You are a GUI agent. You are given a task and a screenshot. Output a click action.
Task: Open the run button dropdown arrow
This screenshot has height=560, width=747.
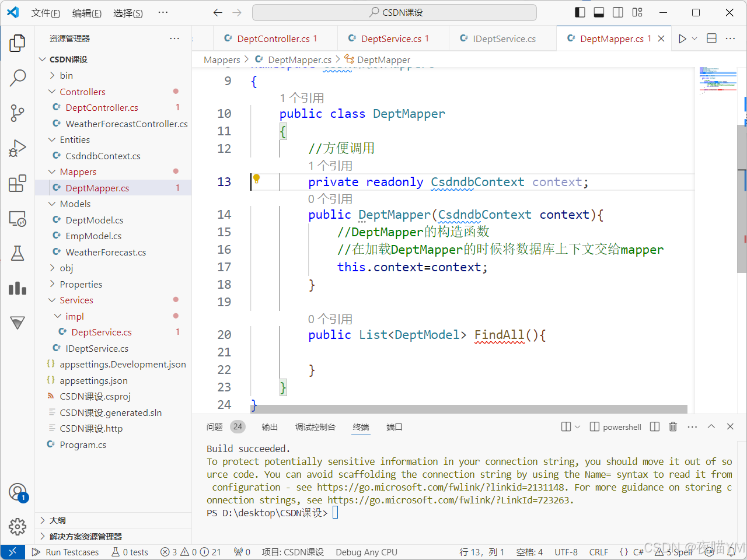pos(694,38)
